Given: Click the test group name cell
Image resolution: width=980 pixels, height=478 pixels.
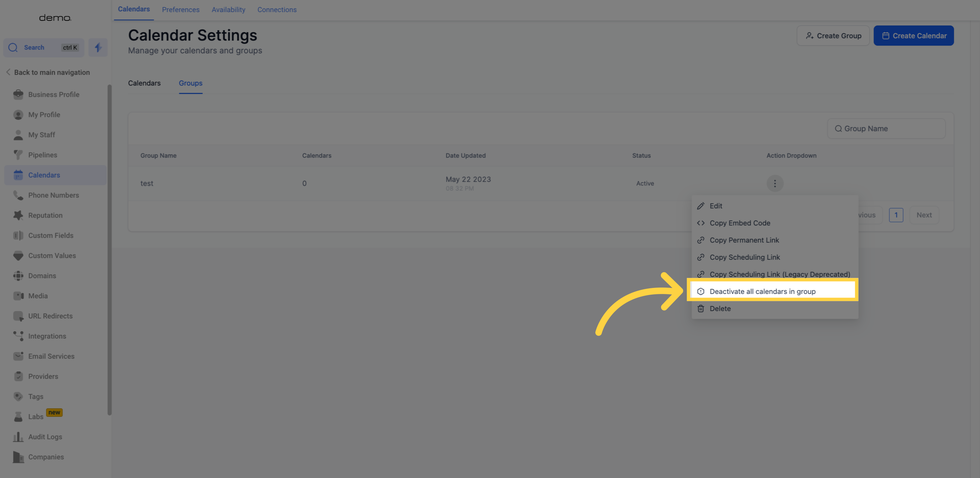Looking at the screenshot, I should [147, 183].
